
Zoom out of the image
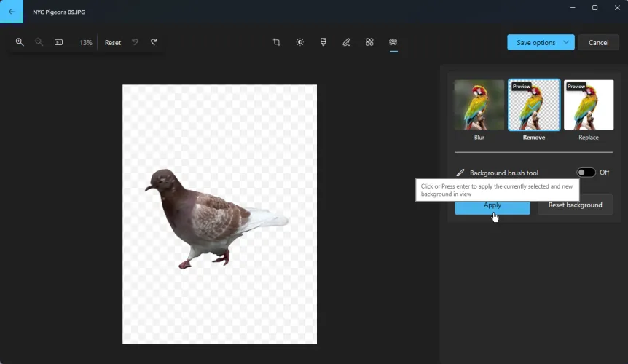tap(39, 42)
